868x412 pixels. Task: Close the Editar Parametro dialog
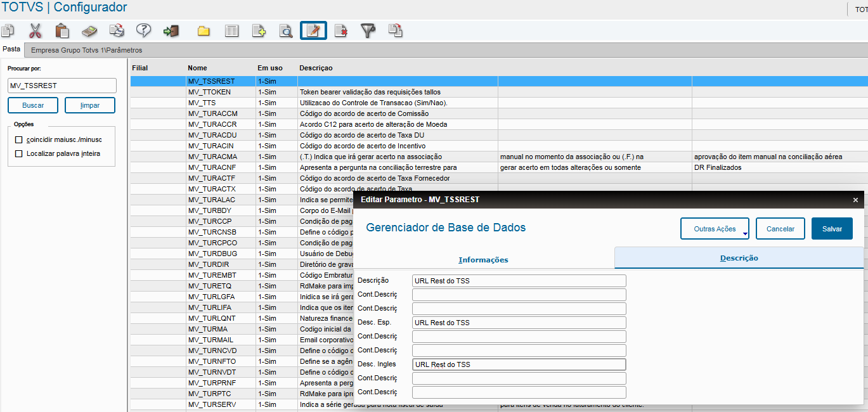click(x=855, y=200)
